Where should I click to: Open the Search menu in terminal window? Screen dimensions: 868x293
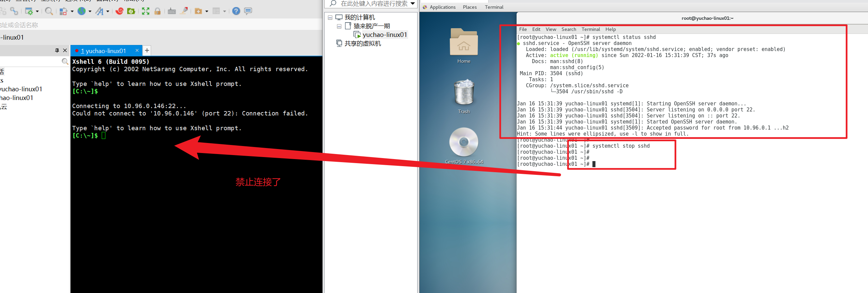[x=569, y=29]
